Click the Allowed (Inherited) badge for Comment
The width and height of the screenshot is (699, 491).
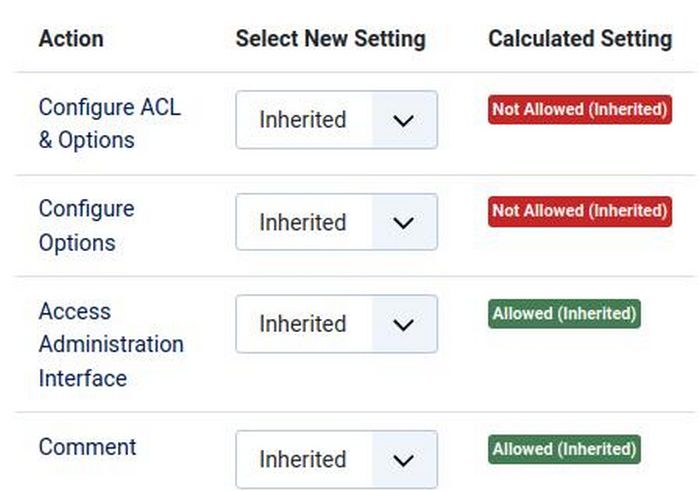pos(564,449)
